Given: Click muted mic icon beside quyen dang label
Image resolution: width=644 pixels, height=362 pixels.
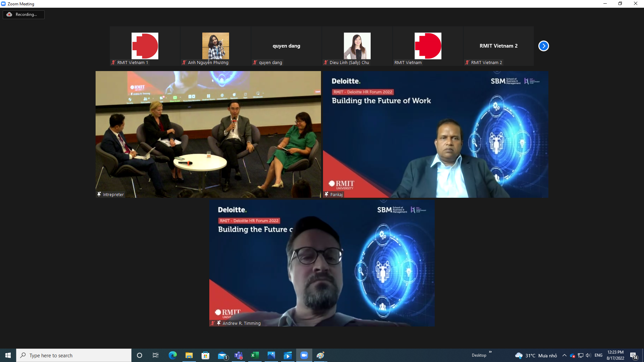Looking at the screenshot, I should click(255, 62).
